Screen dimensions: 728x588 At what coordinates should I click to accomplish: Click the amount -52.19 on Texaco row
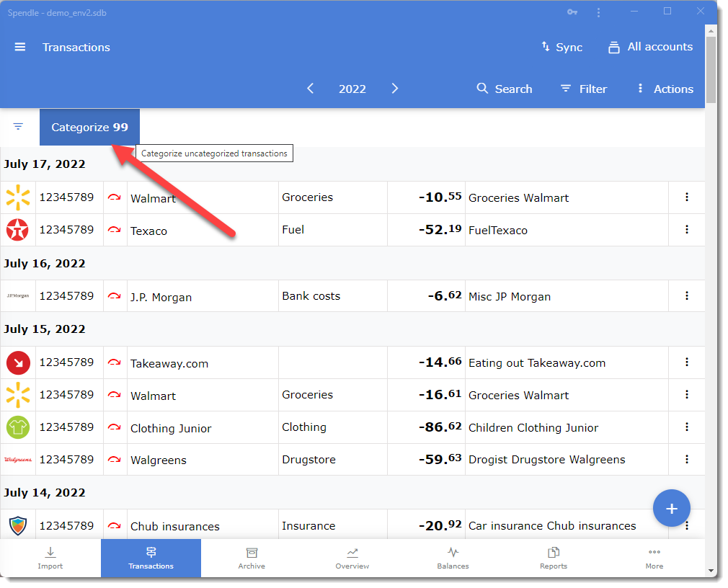coord(440,230)
